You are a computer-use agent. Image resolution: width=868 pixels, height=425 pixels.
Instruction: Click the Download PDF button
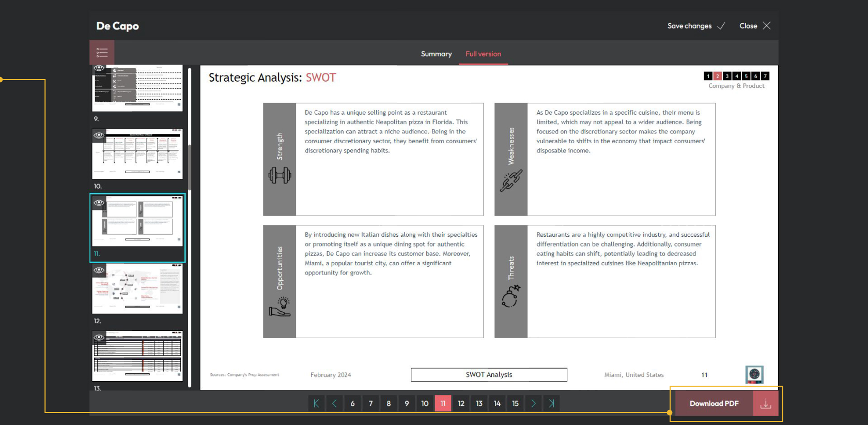click(x=715, y=404)
